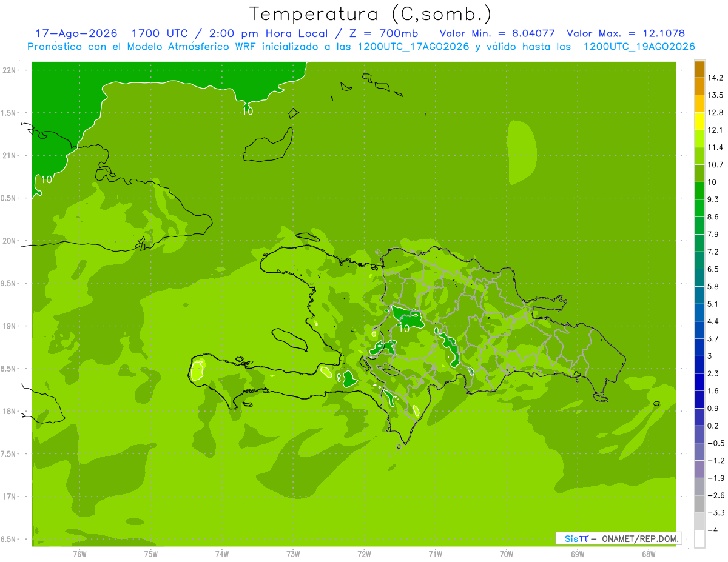Click the '-1.9' legend value
The image size is (728, 562).
pyautogui.click(x=715, y=478)
